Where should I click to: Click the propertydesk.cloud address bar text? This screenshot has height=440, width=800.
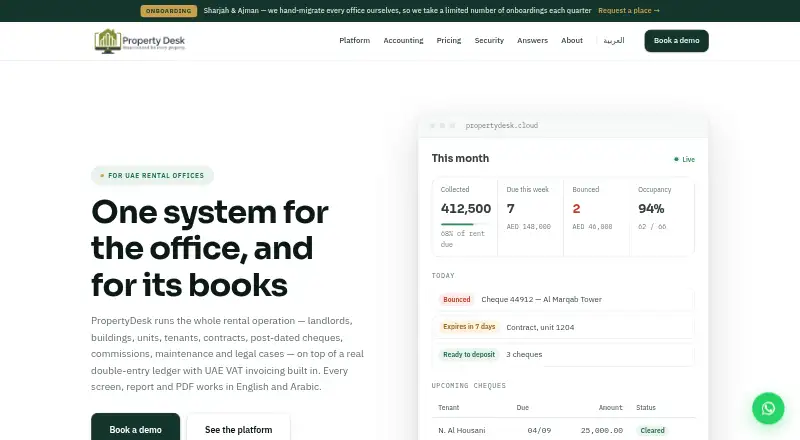502,125
